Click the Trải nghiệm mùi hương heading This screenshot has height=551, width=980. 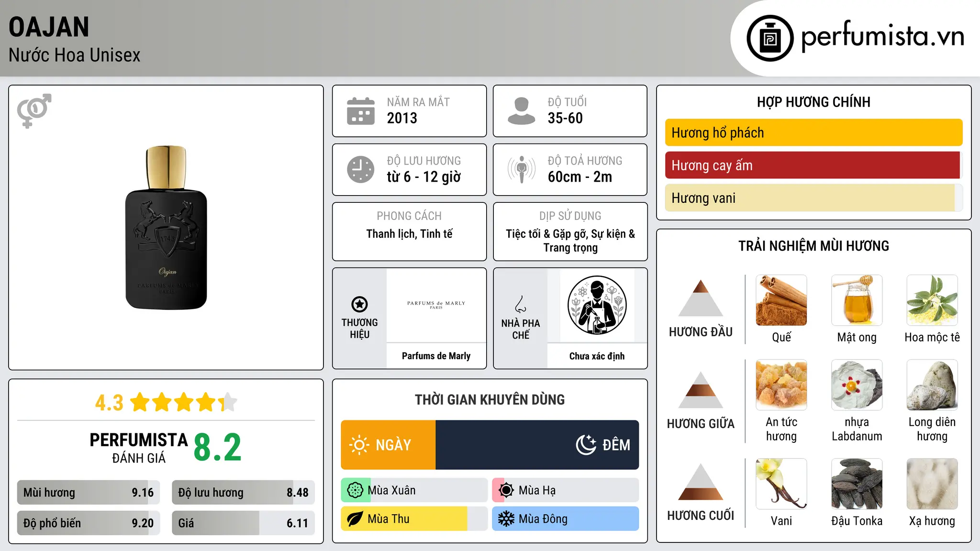pyautogui.click(x=813, y=246)
